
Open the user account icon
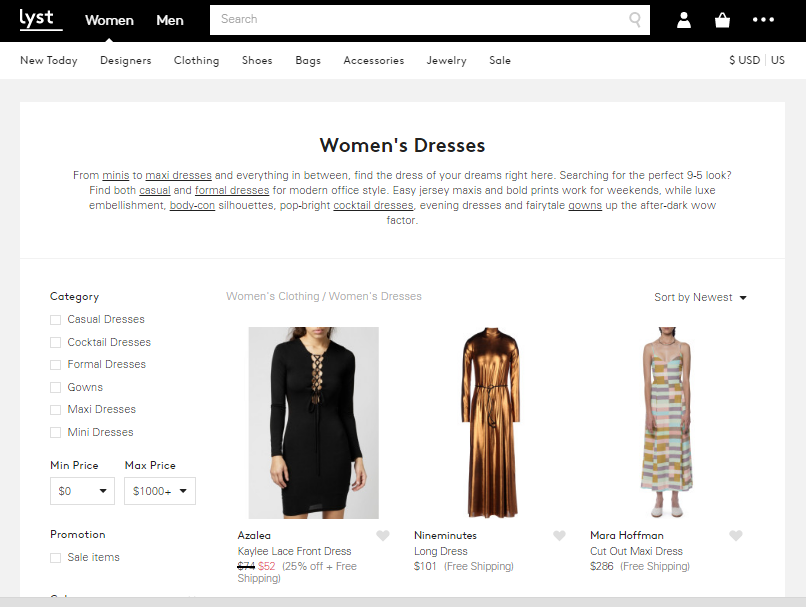point(684,20)
